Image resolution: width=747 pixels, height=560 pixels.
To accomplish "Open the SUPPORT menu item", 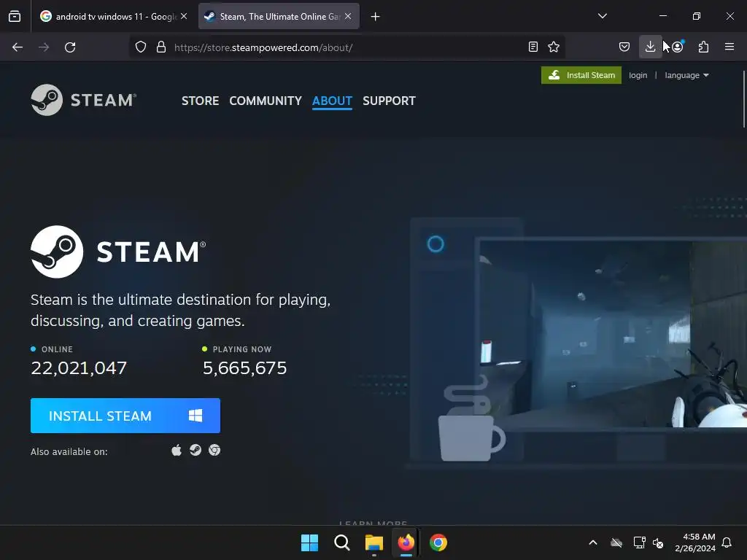I will click(x=390, y=101).
